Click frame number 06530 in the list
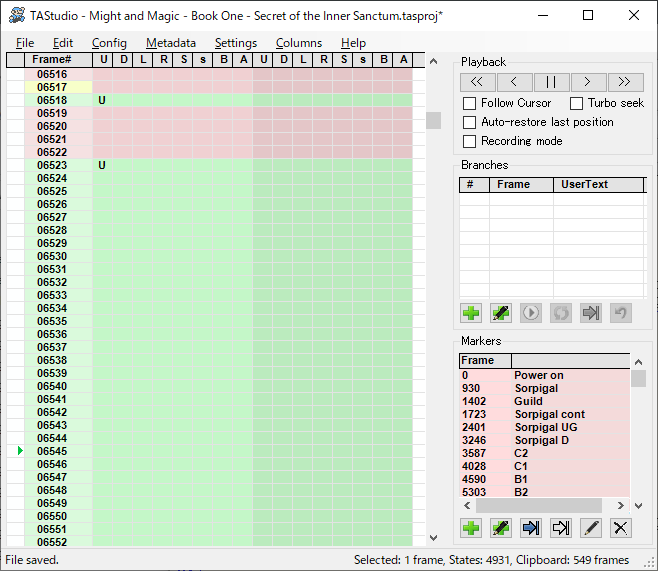Viewport: 658px width, 571px height. click(x=58, y=256)
